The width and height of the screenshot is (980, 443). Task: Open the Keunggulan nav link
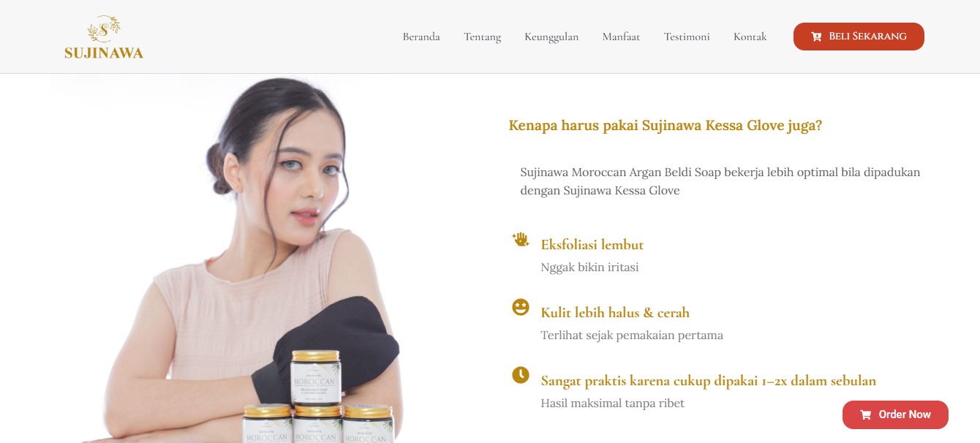click(551, 37)
